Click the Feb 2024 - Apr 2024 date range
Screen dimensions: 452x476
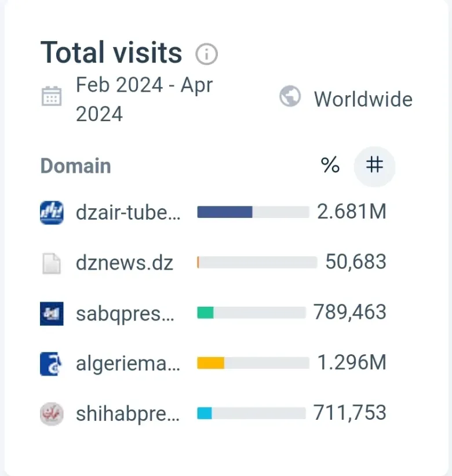point(144,99)
